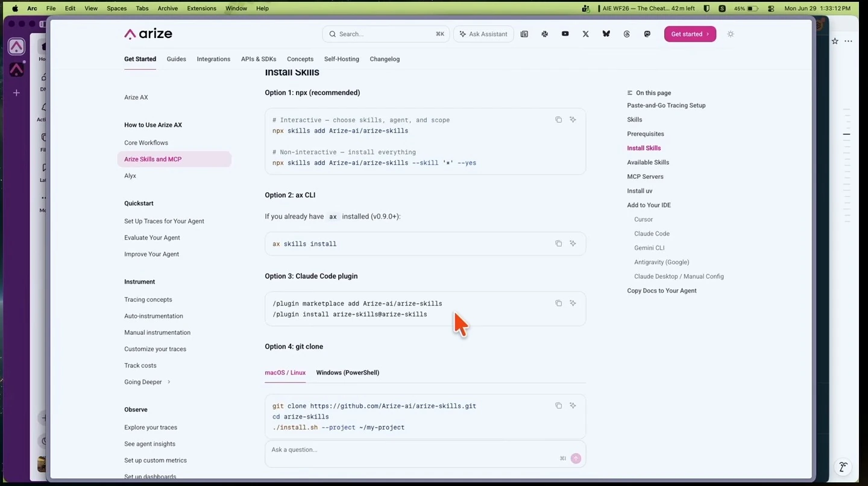The width and height of the screenshot is (868, 486).
Task: Open 'Set Up Traces for Your Agent'
Action: tap(165, 221)
